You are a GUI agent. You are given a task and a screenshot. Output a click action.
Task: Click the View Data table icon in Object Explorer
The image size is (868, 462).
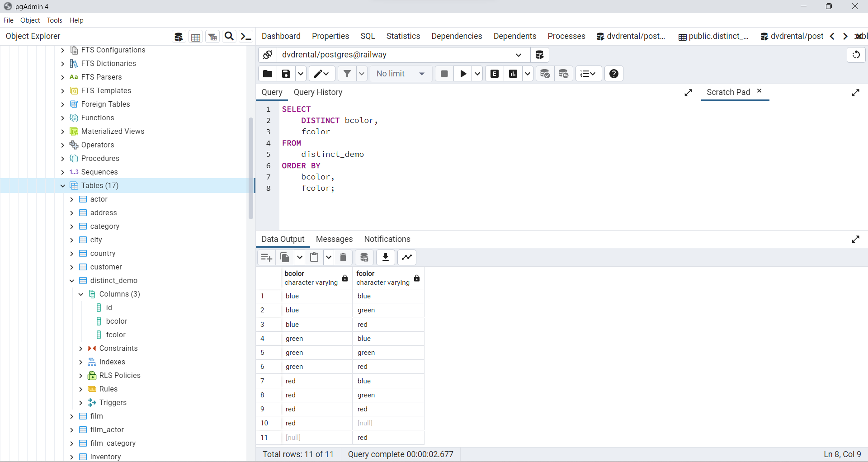coord(196,37)
